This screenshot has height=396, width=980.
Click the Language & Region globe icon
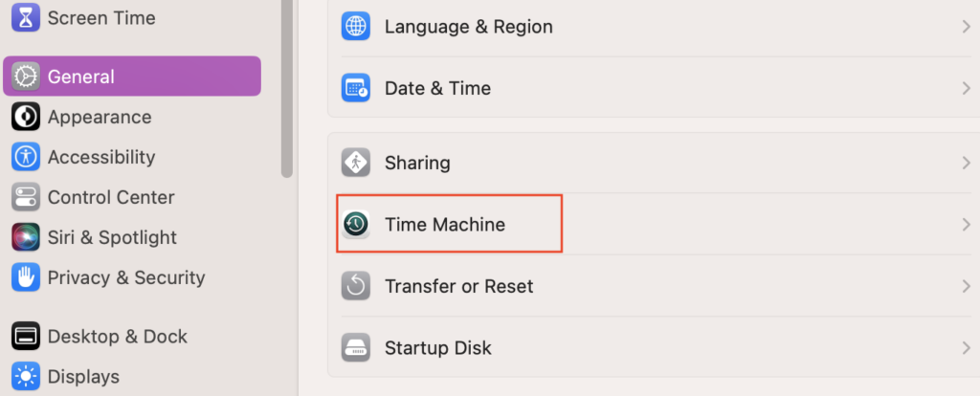(356, 27)
